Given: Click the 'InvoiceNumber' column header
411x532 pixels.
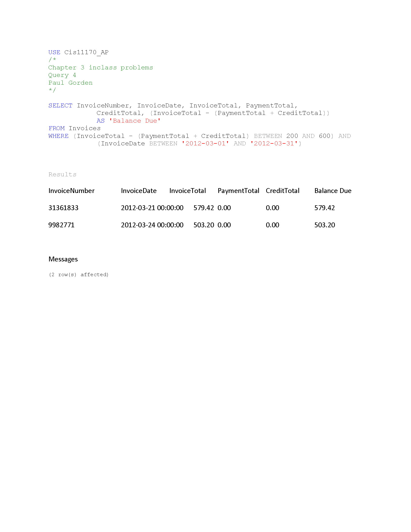Looking at the screenshot, I should point(71,191).
